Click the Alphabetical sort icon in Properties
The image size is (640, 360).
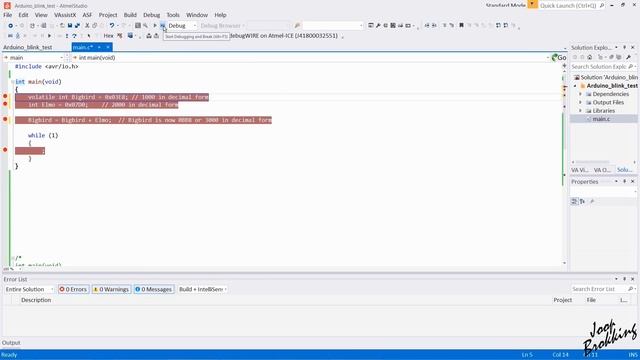582,201
